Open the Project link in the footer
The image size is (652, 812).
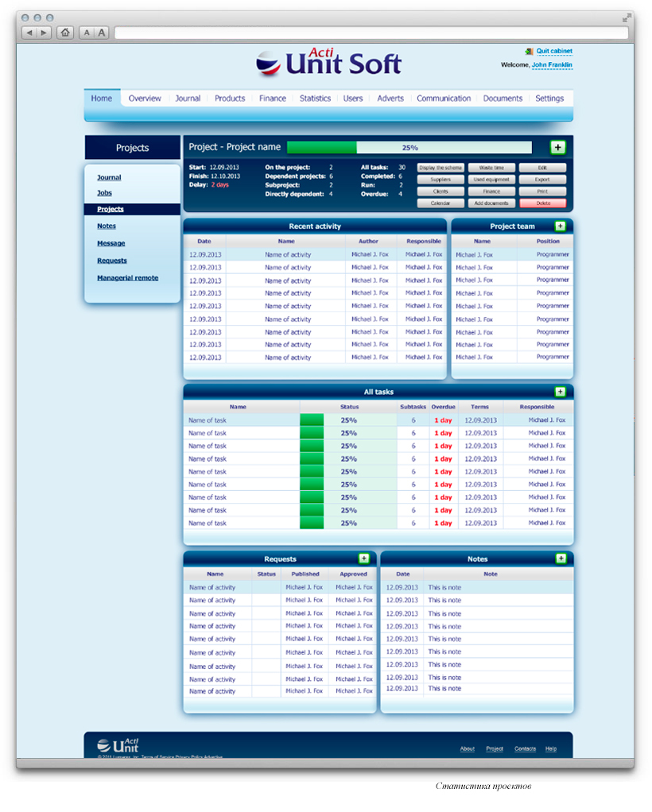pos(495,748)
